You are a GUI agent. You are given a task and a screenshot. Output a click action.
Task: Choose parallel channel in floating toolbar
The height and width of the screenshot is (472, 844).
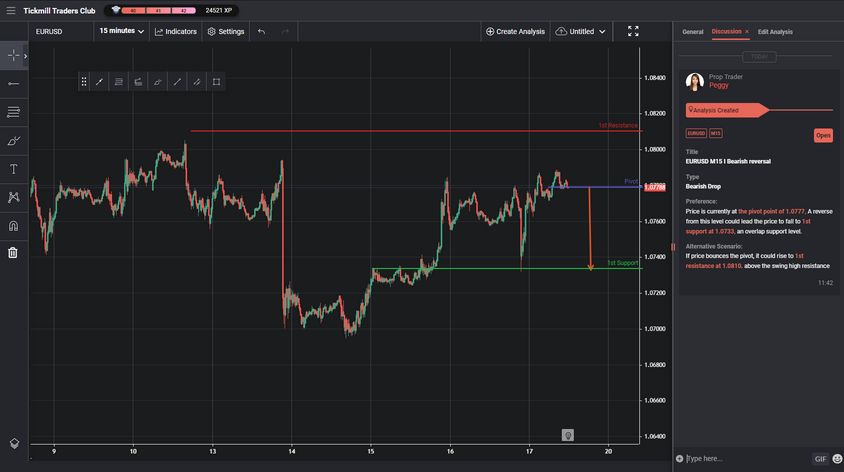pyautogui.click(x=197, y=82)
